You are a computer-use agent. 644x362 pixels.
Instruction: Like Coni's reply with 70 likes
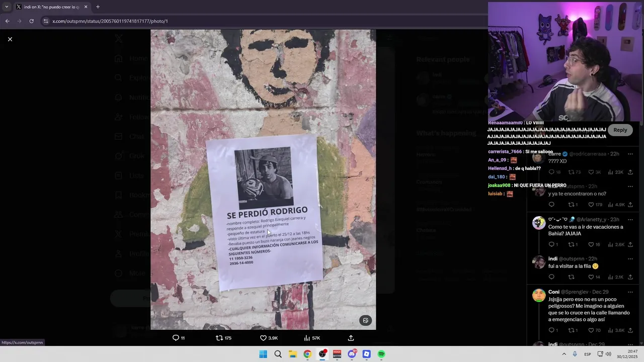point(594,330)
